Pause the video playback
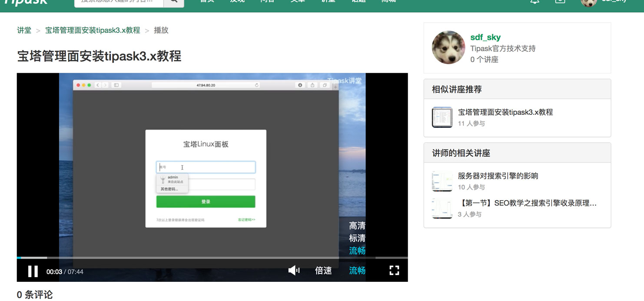Screen dimensions: 644x301 click(33, 271)
